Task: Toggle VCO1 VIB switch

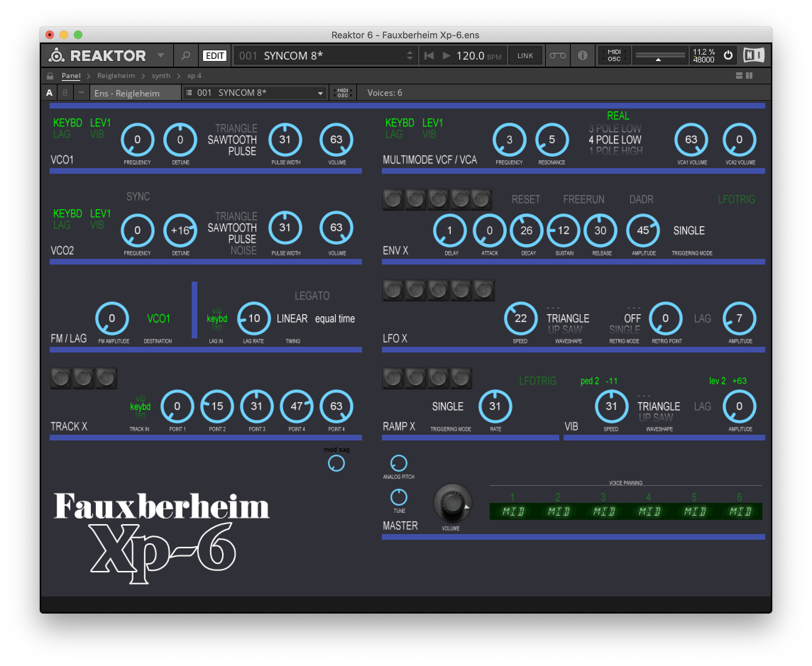Action: tap(97, 134)
